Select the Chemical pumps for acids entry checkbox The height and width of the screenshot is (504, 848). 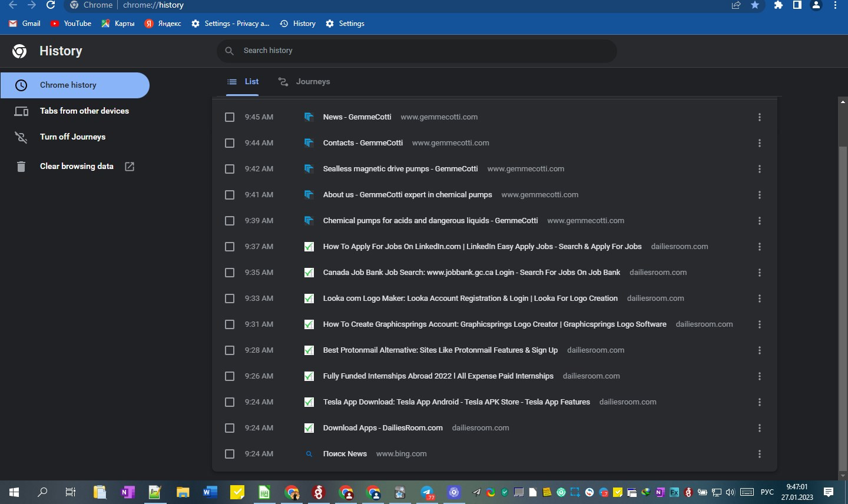point(230,221)
